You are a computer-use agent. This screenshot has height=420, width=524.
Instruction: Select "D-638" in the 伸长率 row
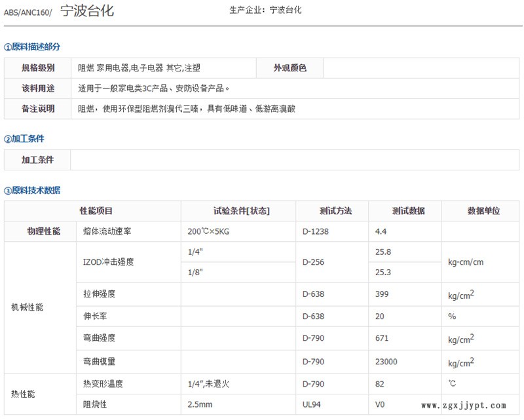313,316
